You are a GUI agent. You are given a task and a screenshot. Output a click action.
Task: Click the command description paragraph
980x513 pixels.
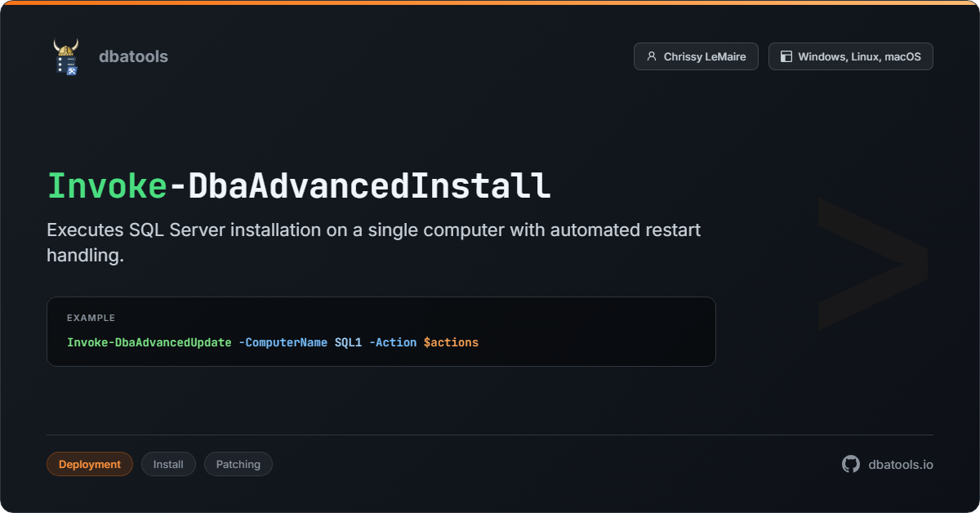[x=373, y=243]
